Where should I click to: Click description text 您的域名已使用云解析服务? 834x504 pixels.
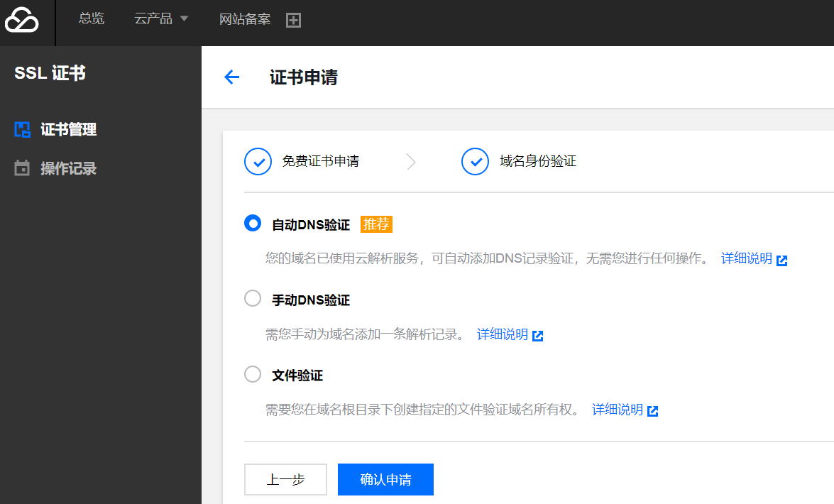tap(341, 258)
